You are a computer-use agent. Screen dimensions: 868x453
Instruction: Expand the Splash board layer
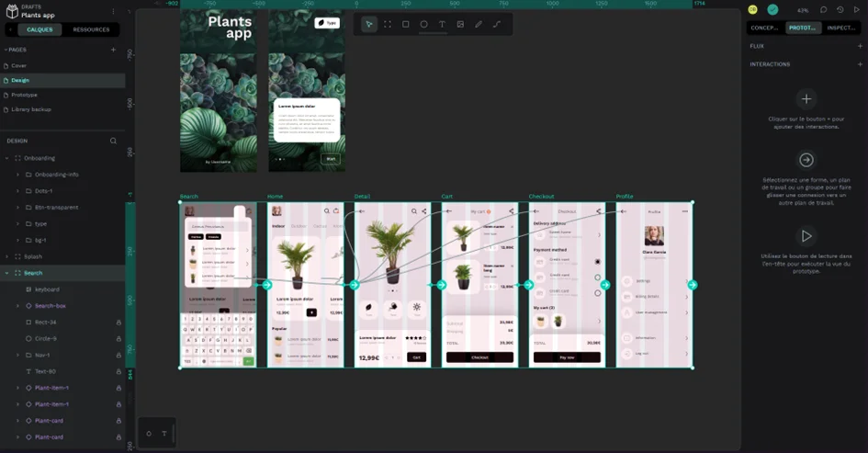pyautogui.click(x=6, y=256)
